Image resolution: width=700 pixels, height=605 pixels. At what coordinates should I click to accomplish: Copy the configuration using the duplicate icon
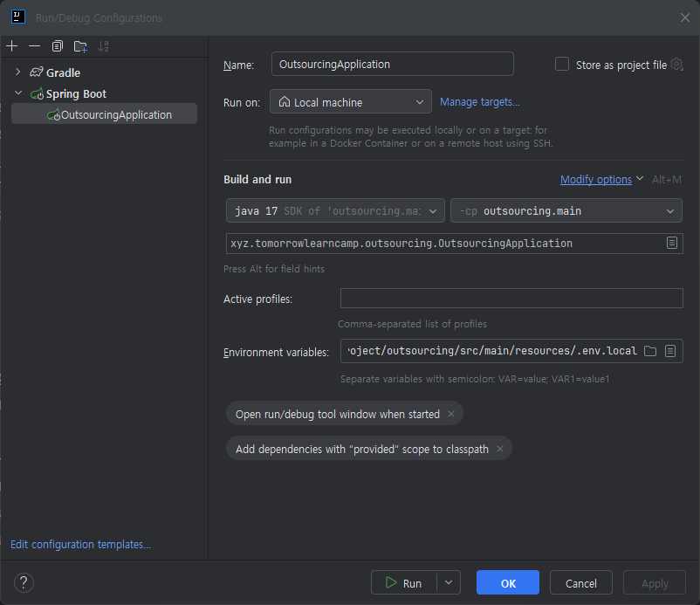[57, 46]
